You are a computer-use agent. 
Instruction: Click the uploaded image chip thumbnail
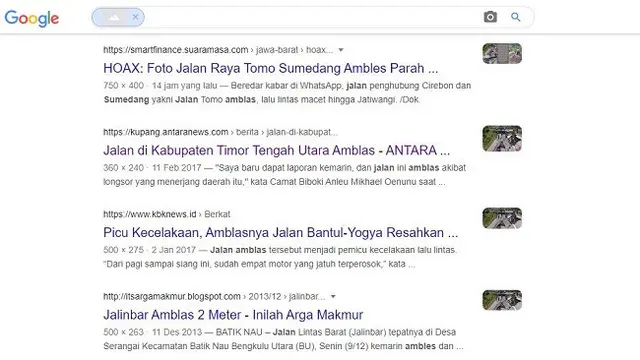point(114,18)
